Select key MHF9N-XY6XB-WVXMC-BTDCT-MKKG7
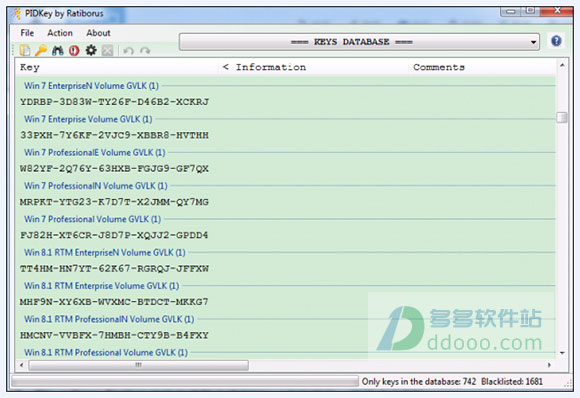Image resolution: width=580 pixels, height=398 pixels. pyautogui.click(x=114, y=302)
